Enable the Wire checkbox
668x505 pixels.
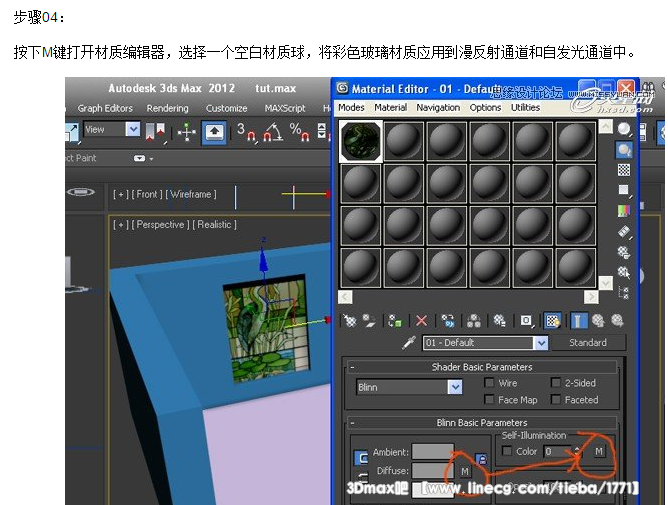click(x=489, y=383)
